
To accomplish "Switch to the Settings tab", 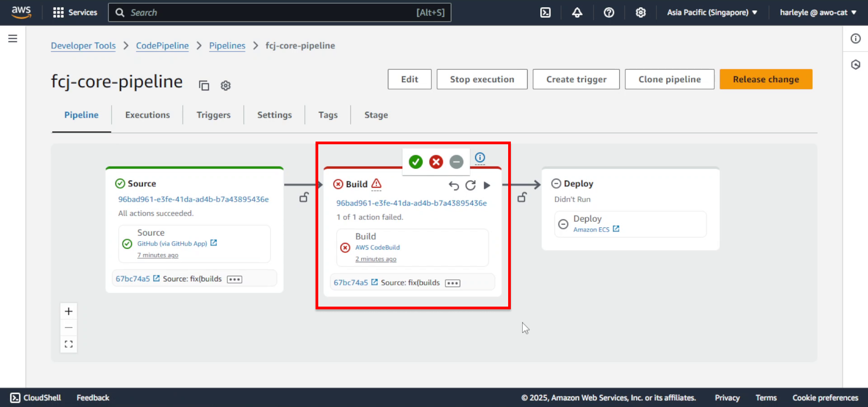I will (x=274, y=115).
